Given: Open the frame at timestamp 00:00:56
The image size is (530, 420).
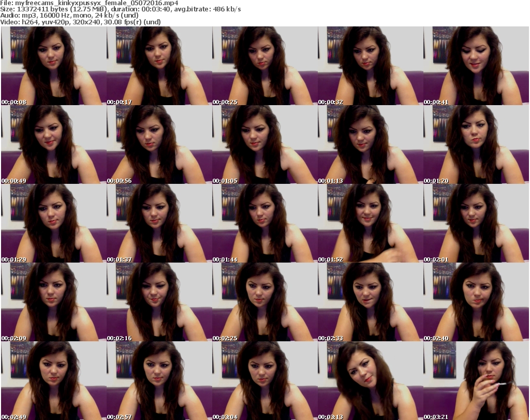Looking at the screenshot, I should click(159, 144).
